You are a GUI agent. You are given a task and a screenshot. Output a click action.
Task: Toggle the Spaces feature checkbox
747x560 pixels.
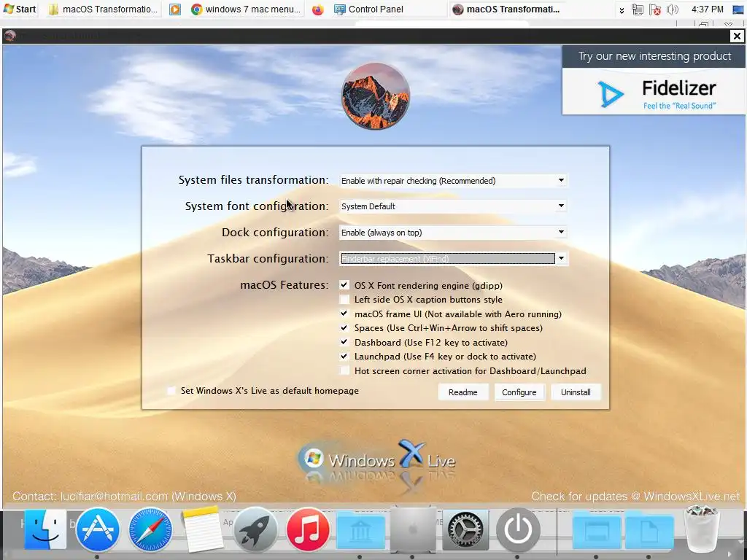point(344,327)
